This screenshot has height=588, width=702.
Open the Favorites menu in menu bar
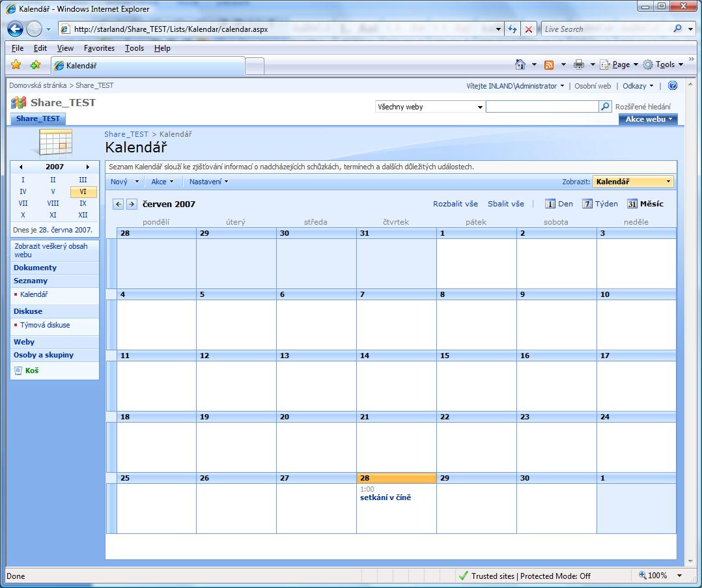click(99, 48)
